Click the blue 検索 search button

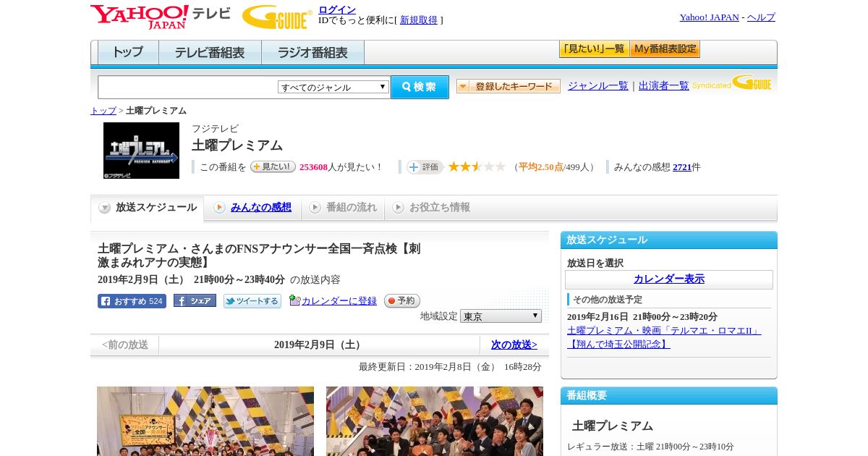[420, 87]
